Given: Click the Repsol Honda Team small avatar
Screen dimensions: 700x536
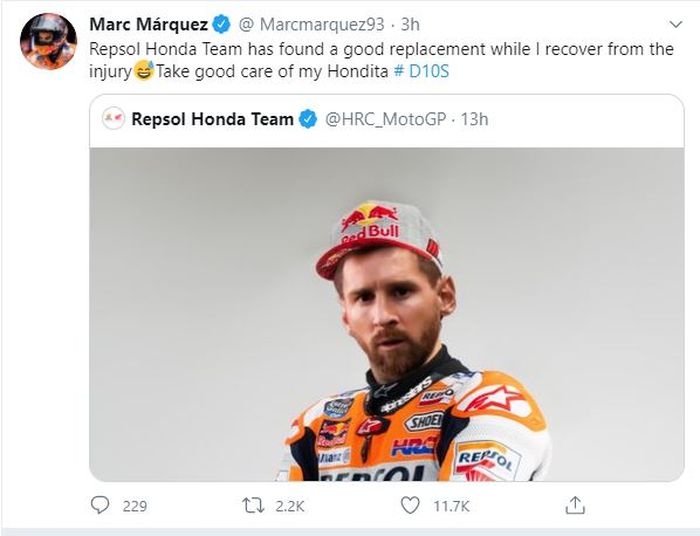Looking at the screenshot, I should [114, 120].
